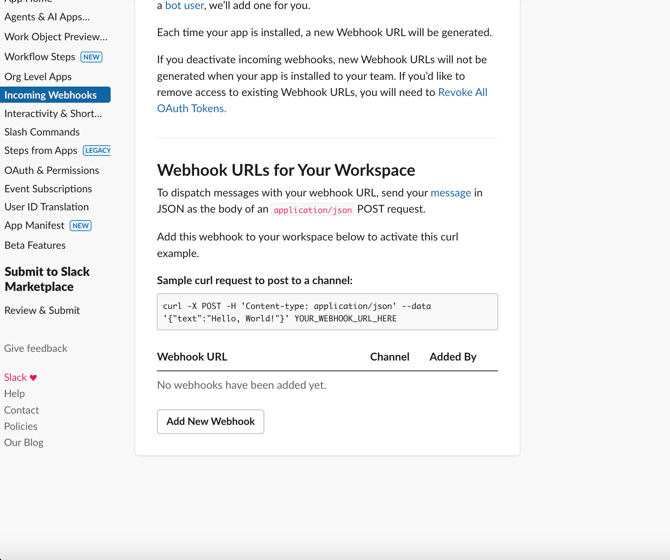Open the Revoke All OAuth Tokens link
Image resolution: width=670 pixels, height=560 pixels.
click(x=461, y=92)
